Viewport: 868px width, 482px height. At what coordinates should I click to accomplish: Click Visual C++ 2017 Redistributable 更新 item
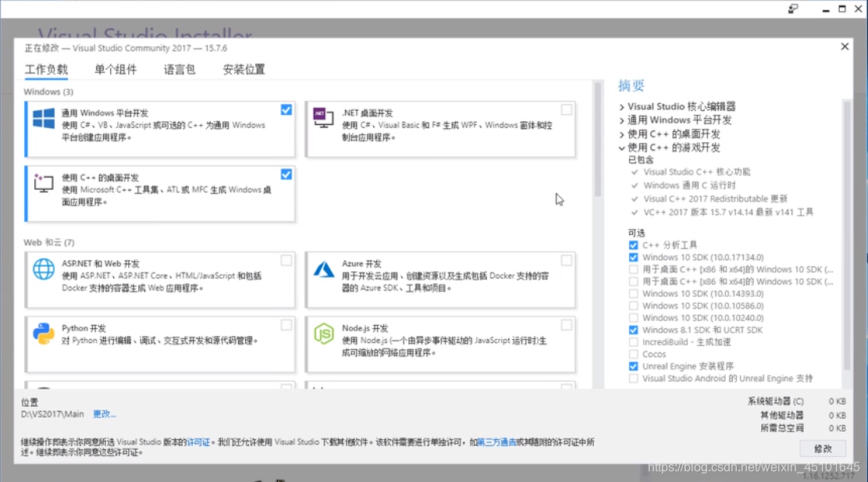[715, 199]
